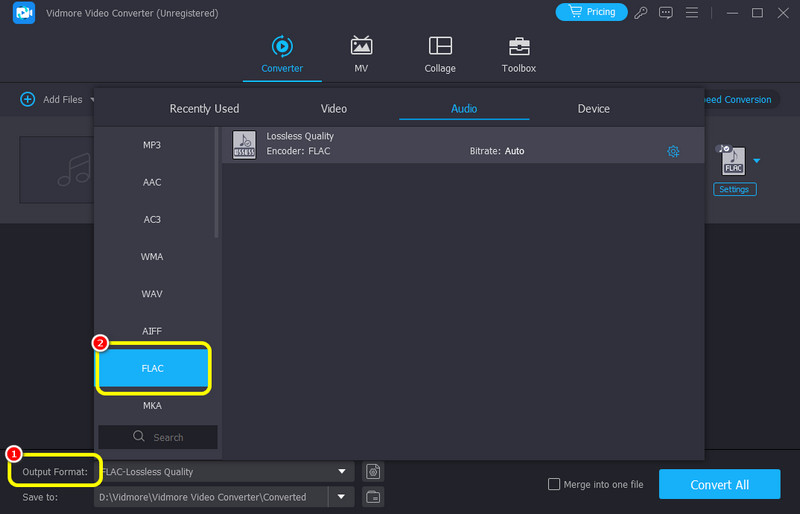Expand the Save to path dropdown

click(x=343, y=496)
